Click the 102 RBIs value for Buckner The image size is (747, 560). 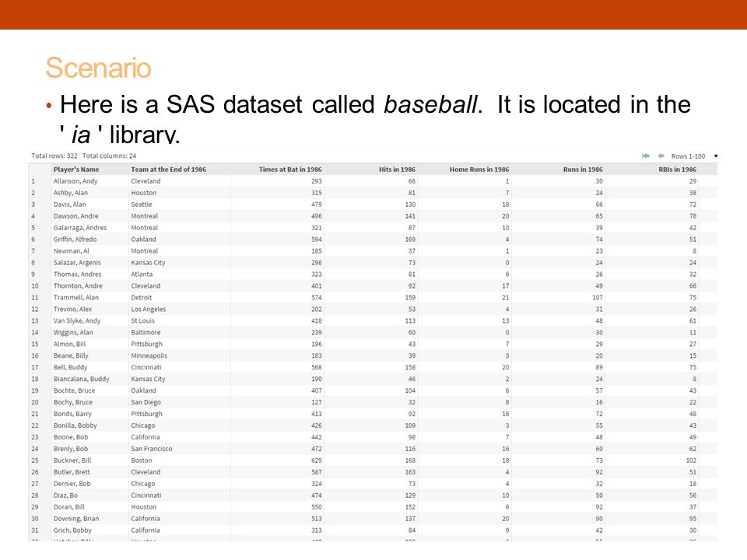point(691,460)
